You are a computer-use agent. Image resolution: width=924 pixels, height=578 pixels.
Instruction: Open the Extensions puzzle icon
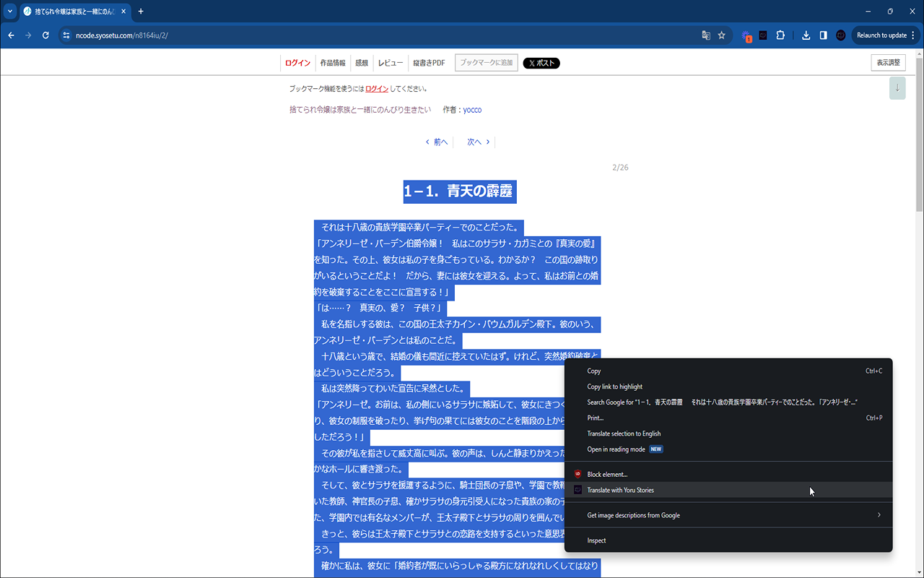[x=780, y=35]
